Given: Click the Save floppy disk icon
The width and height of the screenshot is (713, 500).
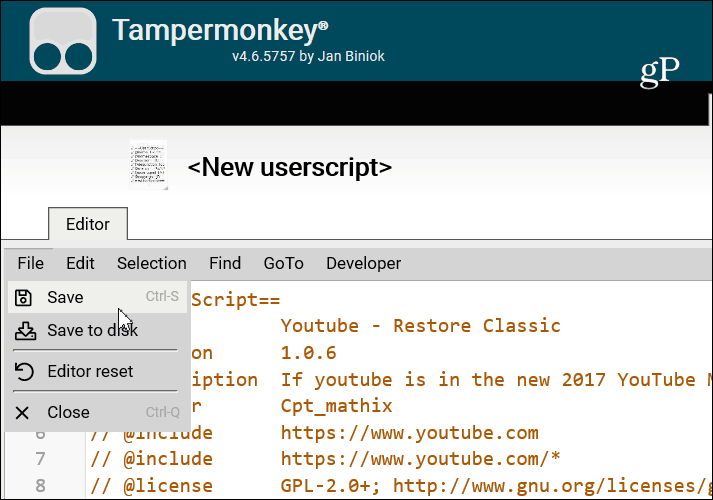Looking at the screenshot, I should (x=23, y=298).
